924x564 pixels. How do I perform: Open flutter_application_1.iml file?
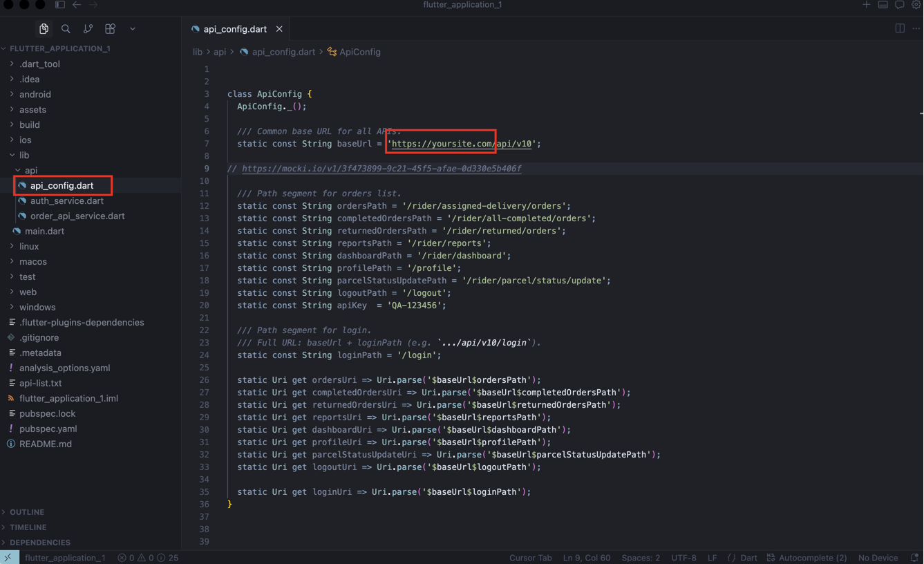[x=68, y=398]
